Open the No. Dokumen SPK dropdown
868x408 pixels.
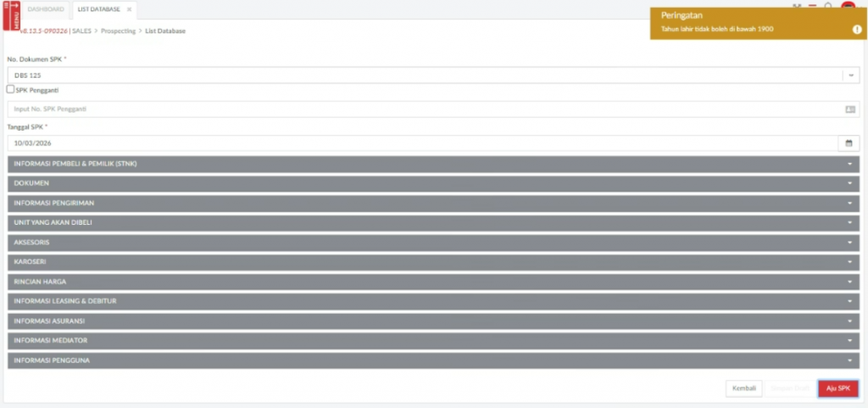[849, 75]
